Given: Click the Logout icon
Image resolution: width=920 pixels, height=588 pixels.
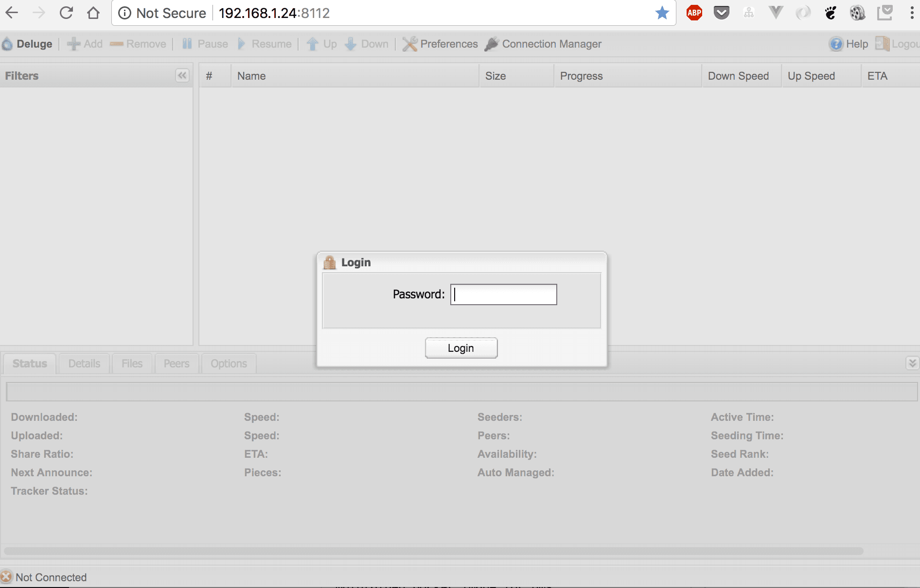Looking at the screenshot, I should (882, 44).
